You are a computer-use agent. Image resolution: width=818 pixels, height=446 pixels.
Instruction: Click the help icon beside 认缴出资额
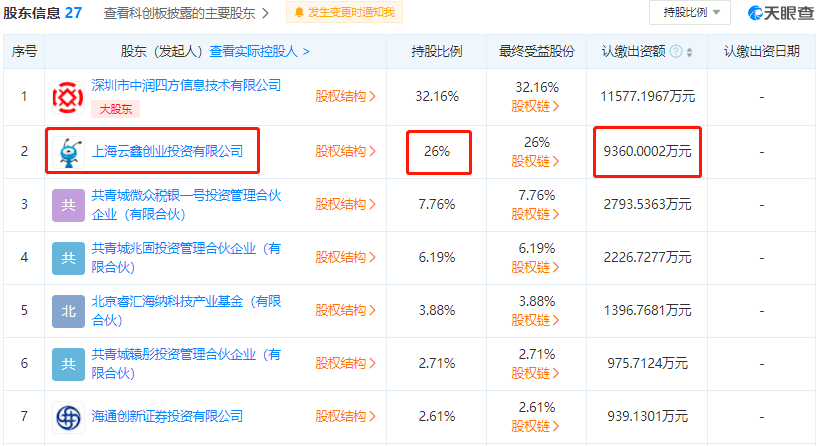coord(676,51)
